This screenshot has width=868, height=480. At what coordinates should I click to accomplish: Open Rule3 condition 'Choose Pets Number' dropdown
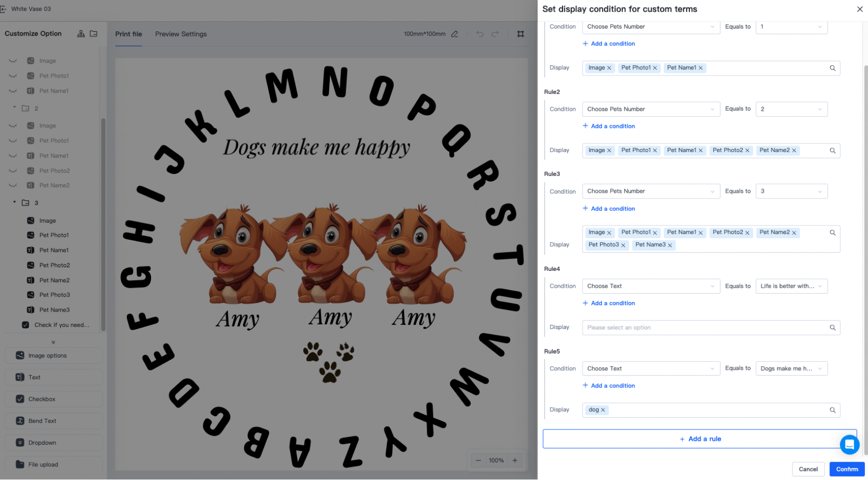click(x=651, y=191)
